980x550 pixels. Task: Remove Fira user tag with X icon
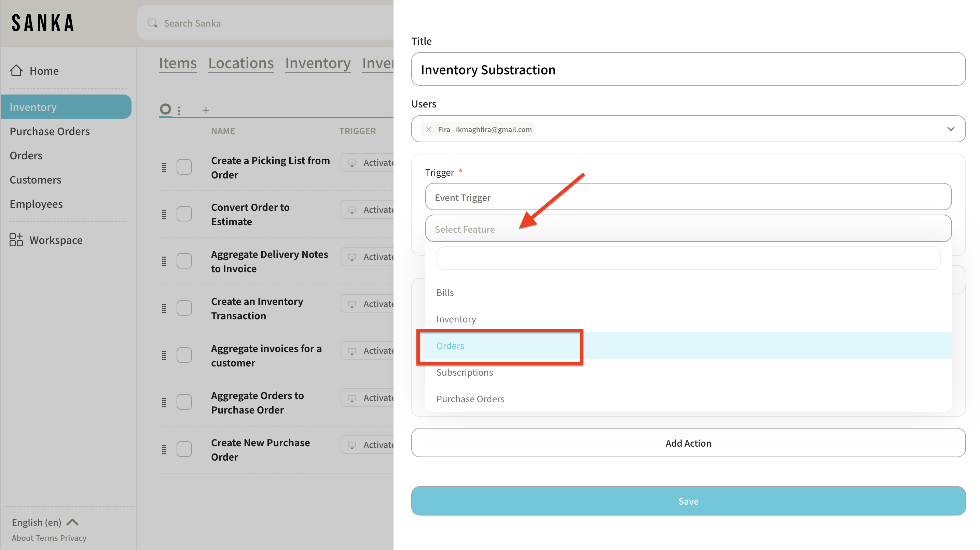(428, 129)
